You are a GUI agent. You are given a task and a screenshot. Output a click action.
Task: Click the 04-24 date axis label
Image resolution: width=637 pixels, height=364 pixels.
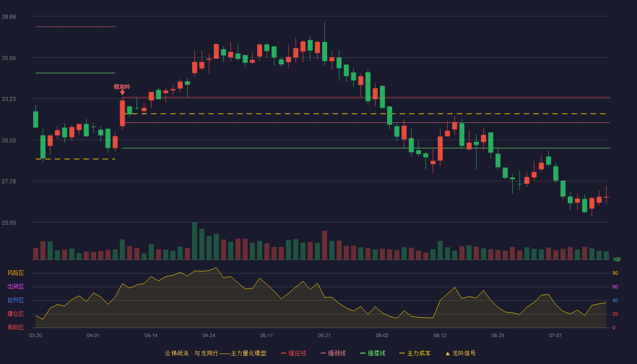(209, 335)
